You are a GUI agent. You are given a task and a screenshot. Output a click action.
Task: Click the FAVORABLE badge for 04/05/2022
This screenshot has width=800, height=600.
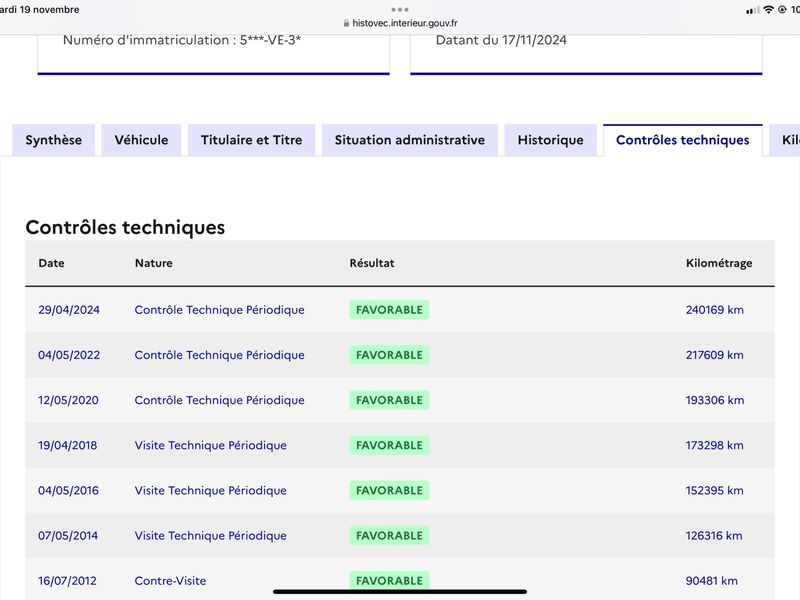click(389, 355)
